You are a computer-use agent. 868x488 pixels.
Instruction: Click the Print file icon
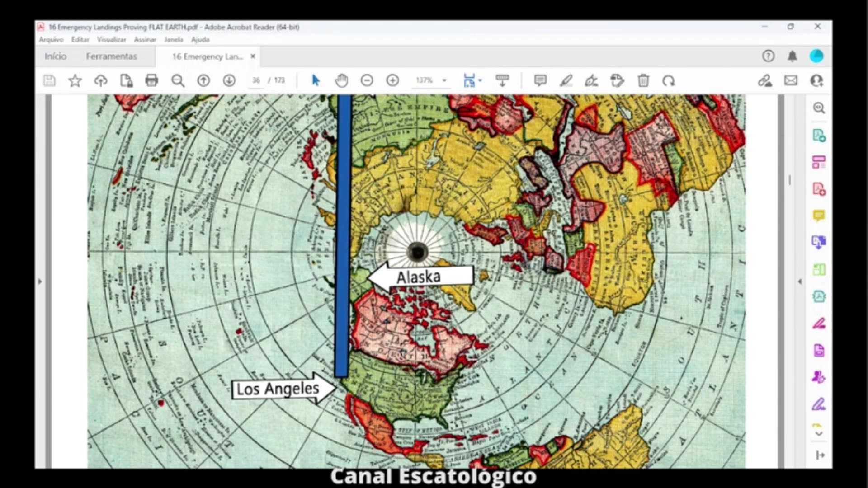[151, 80]
